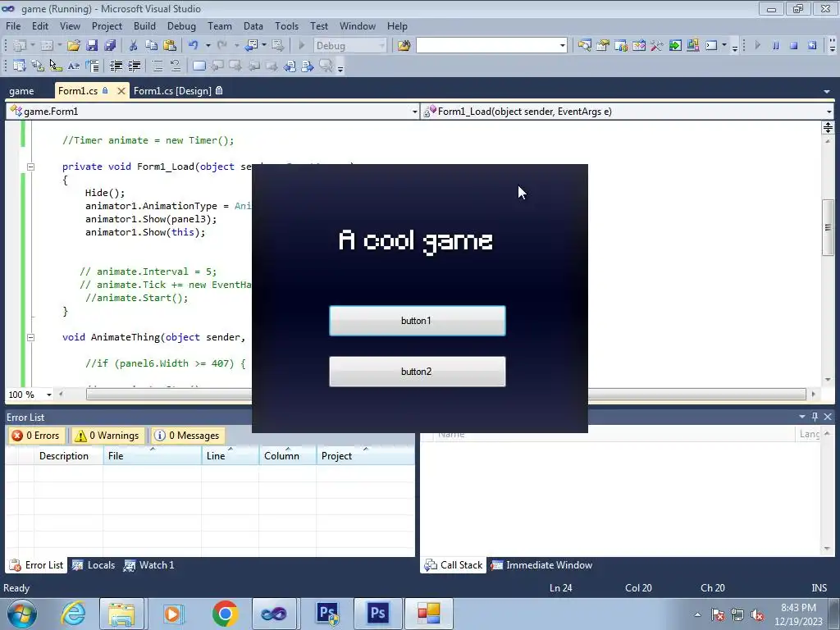Click the code editor horizontal scrollbar

pos(446,395)
